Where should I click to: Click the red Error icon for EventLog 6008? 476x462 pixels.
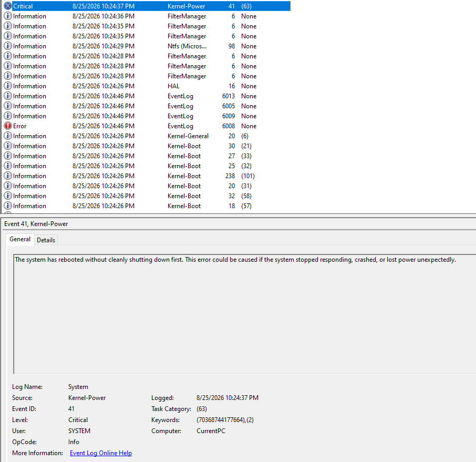(x=7, y=126)
